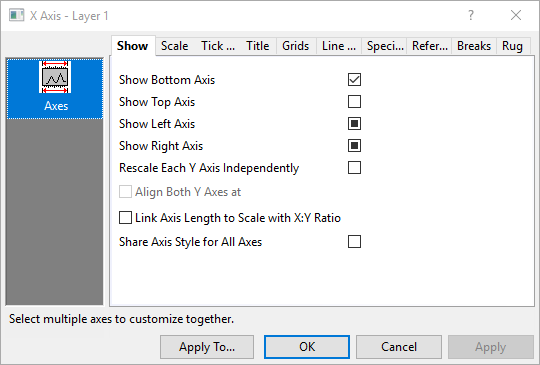Click the Apply To... button
Image resolution: width=540 pixels, height=365 pixels.
[x=207, y=347]
